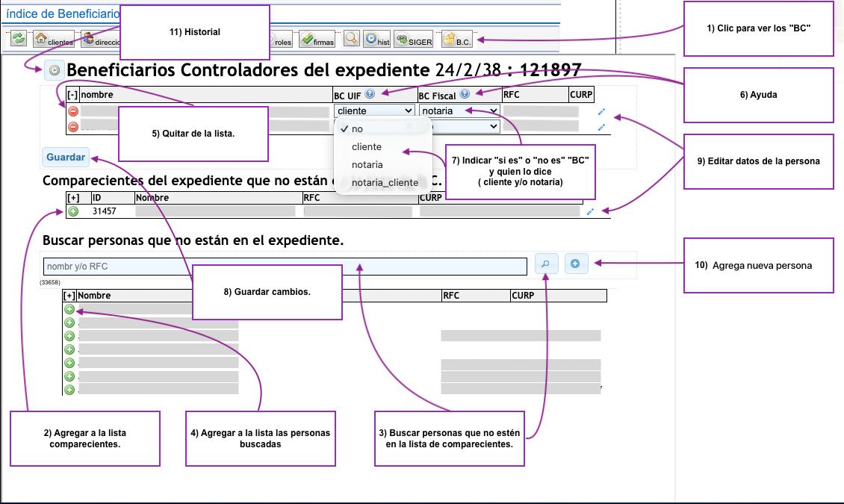This screenshot has width=844, height=504.
Task: Click B.C. to view beneficiarios controladores
Action: 456,40
